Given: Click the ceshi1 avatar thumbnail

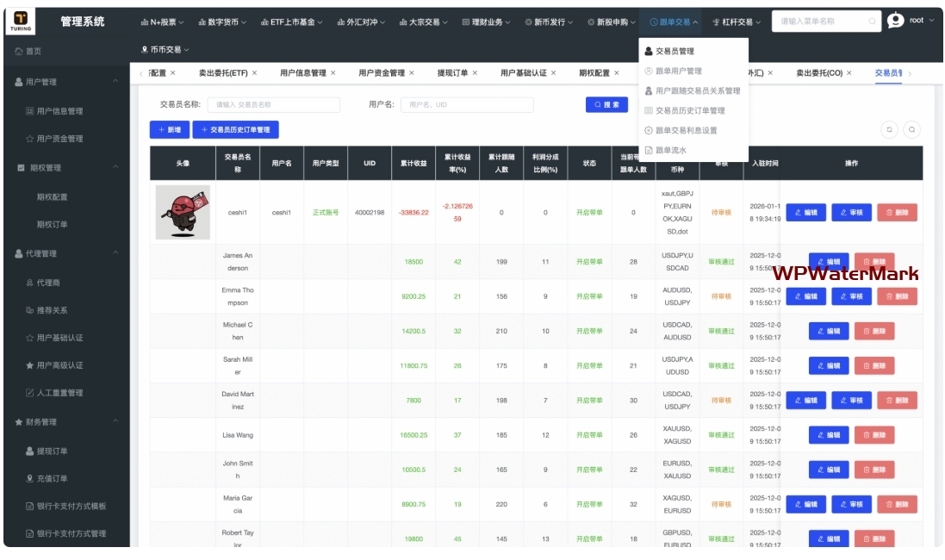Looking at the screenshot, I should (183, 212).
